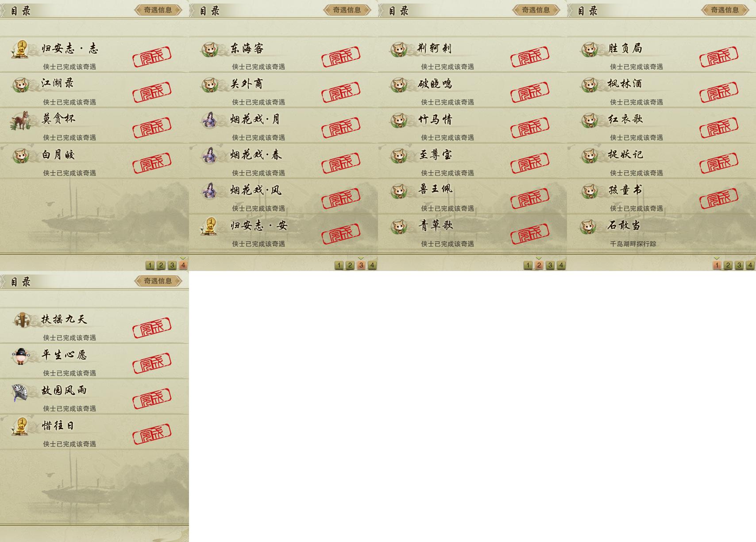Select page 2 in the 胜负局 panel
Screen dimensions: 756x542
tap(728, 265)
